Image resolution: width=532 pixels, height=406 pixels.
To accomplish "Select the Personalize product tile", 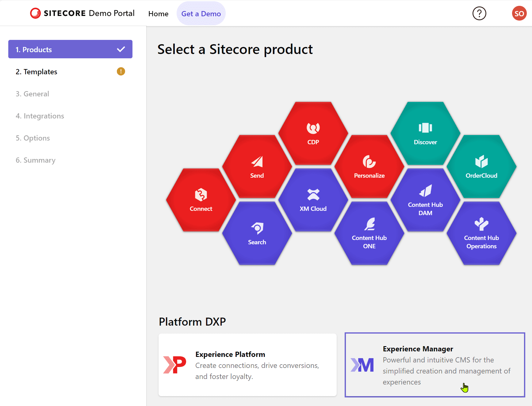I will [x=369, y=167].
